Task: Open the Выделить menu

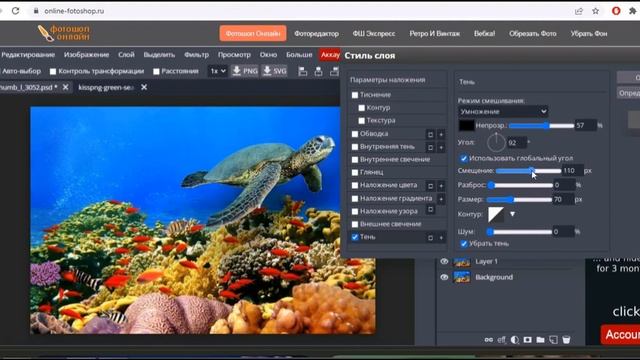Action: click(x=159, y=55)
